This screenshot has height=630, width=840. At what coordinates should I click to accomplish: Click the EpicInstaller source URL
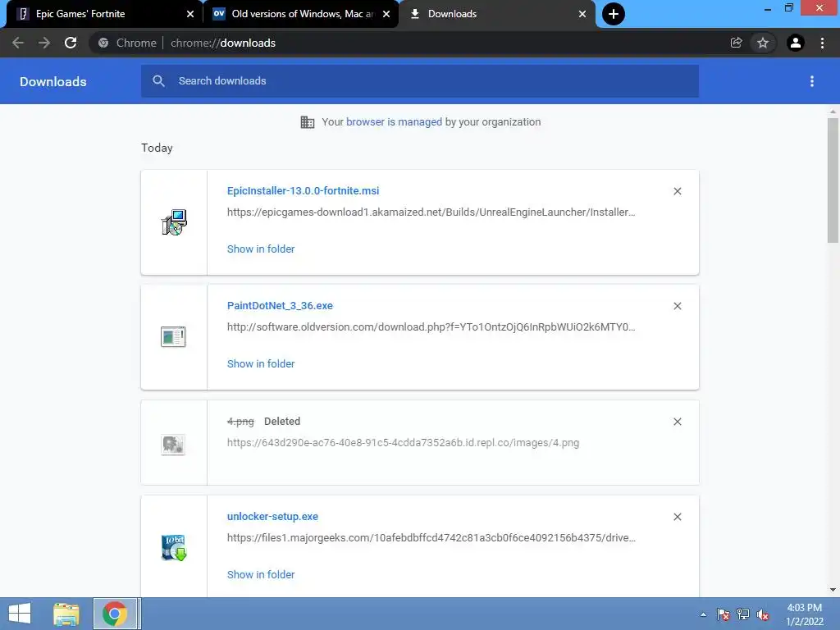tap(431, 212)
